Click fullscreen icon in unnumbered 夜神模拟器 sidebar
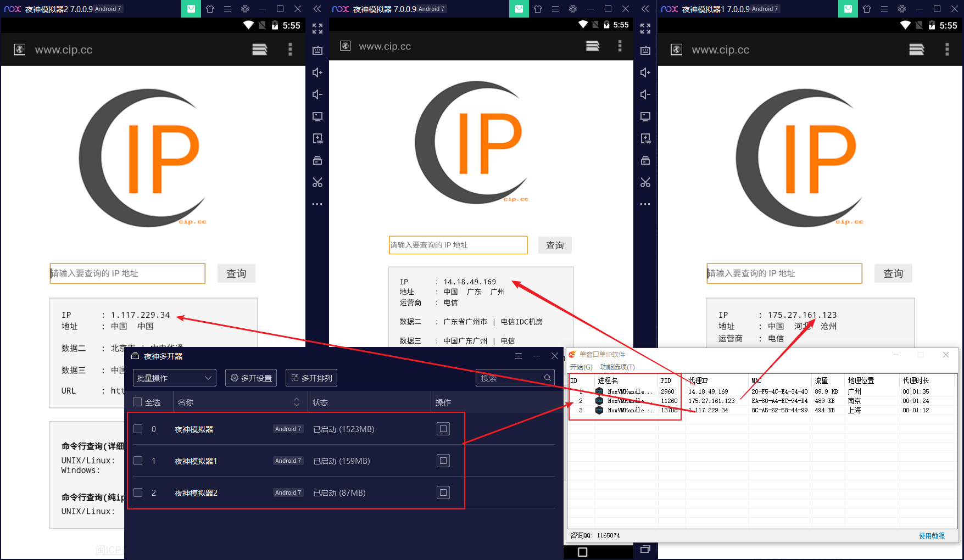The width and height of the screenshot is (964, 560). pos(645,29)
